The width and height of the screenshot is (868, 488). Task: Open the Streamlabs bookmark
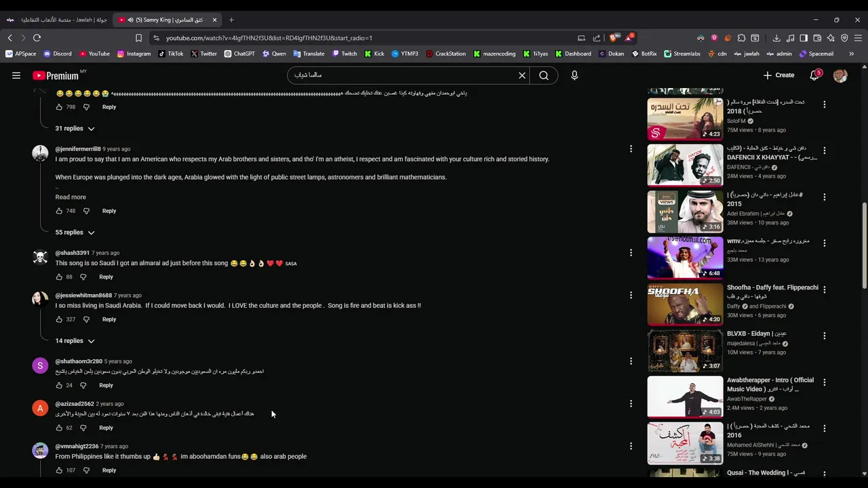682,54
